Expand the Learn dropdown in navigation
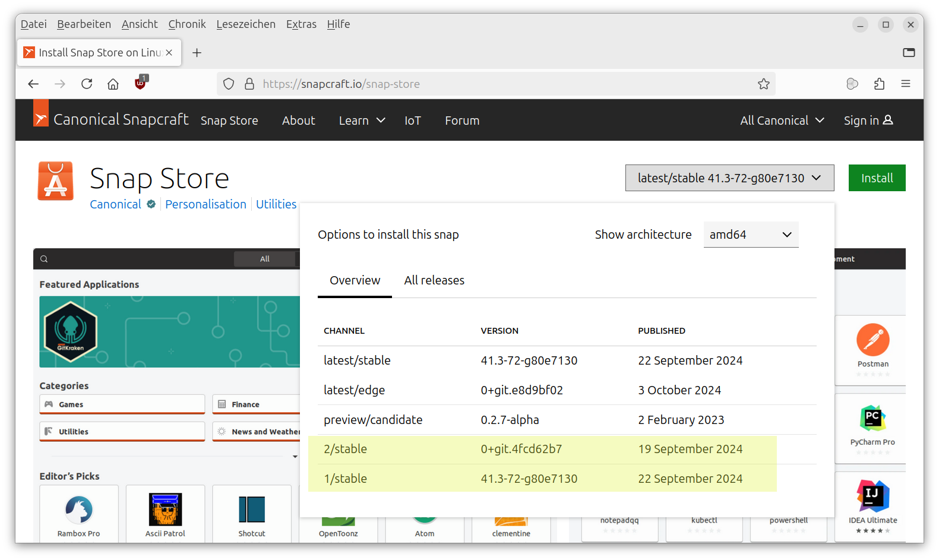Image resolution: width=939 pixels, height=560 pixels. pyautogui.click(x=362, y=121)
